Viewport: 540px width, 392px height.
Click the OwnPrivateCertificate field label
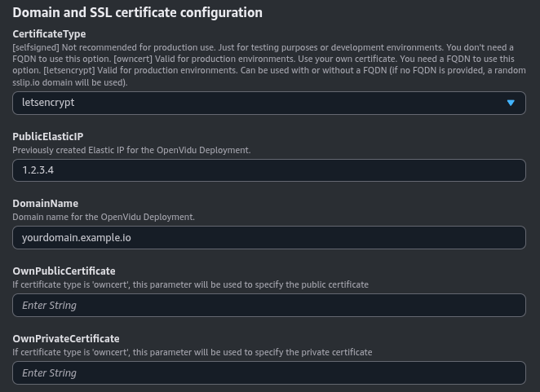(x=66, y=338)
